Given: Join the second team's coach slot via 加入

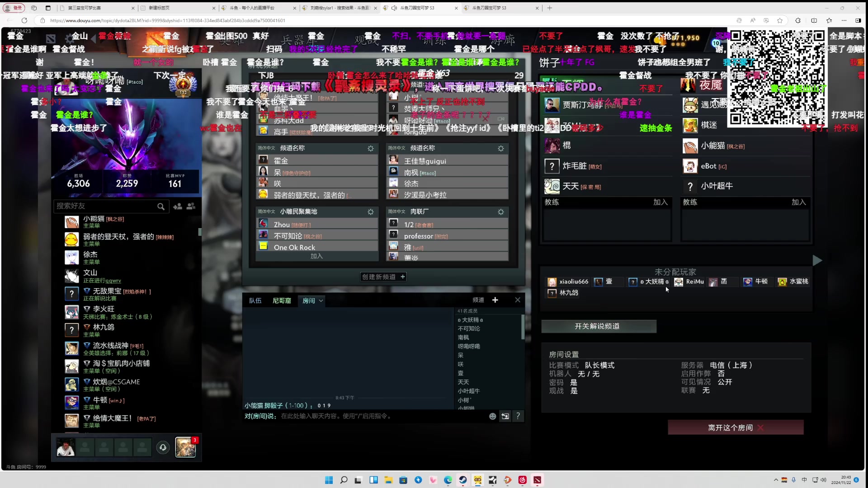Looking at the screenshot, I should coord(799,202).
